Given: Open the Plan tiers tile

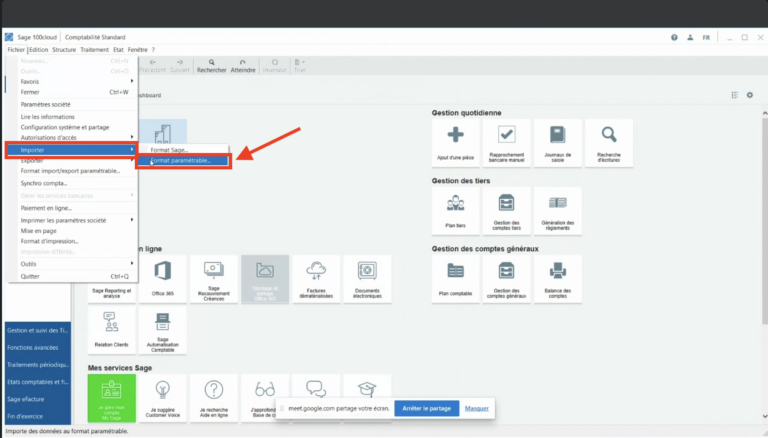Looking at the screenshot, I should coord(456,211).
